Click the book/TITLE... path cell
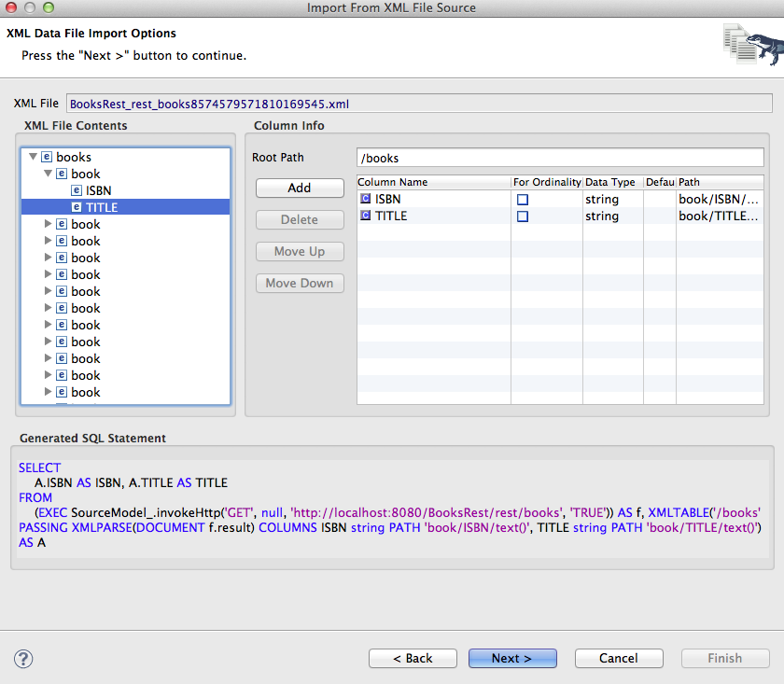 (719, 216)
